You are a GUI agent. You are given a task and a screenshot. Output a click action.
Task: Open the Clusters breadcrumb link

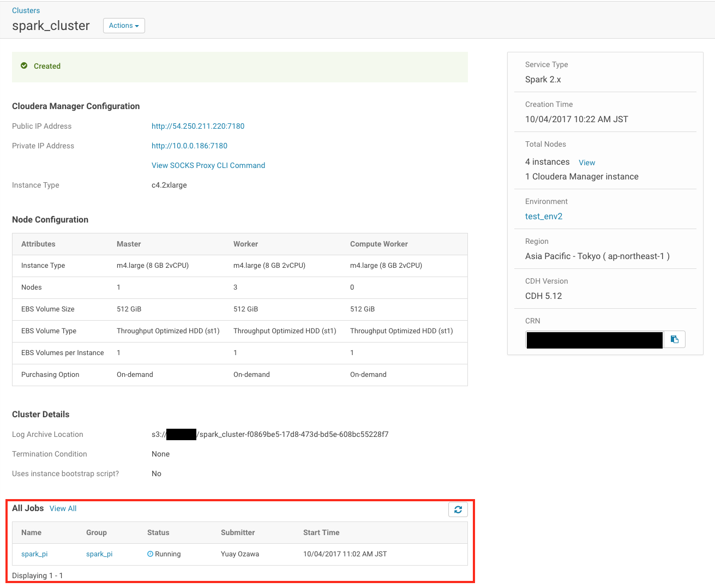[x=25, y=10]
